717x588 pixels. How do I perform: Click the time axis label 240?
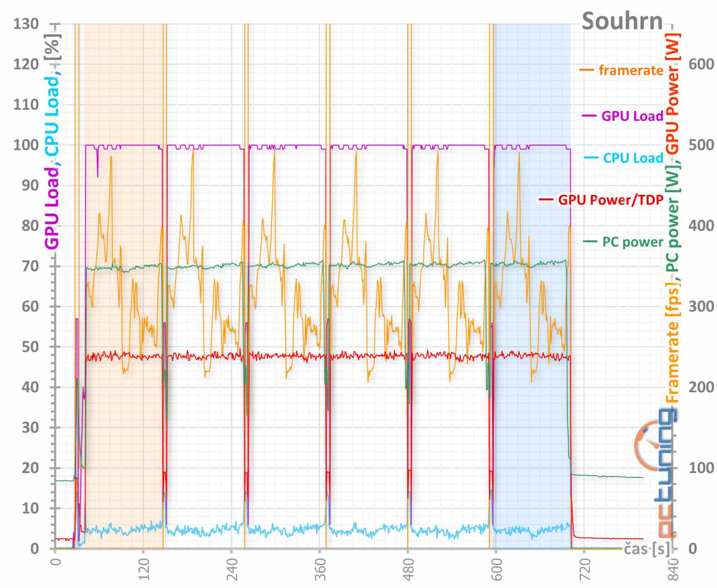(232, 569)
